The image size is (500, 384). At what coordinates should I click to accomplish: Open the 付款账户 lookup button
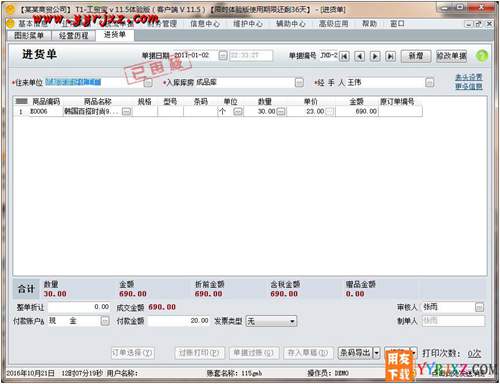pos(105,321)
